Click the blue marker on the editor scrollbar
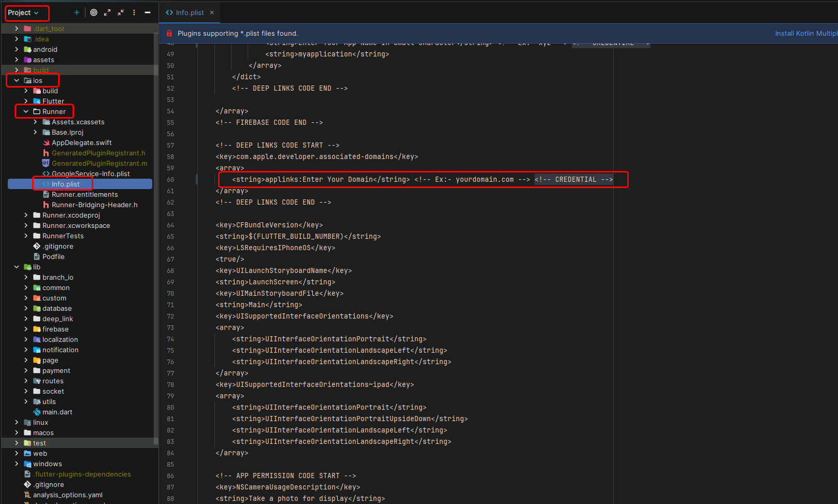838x504 pixels. [196, 179]
